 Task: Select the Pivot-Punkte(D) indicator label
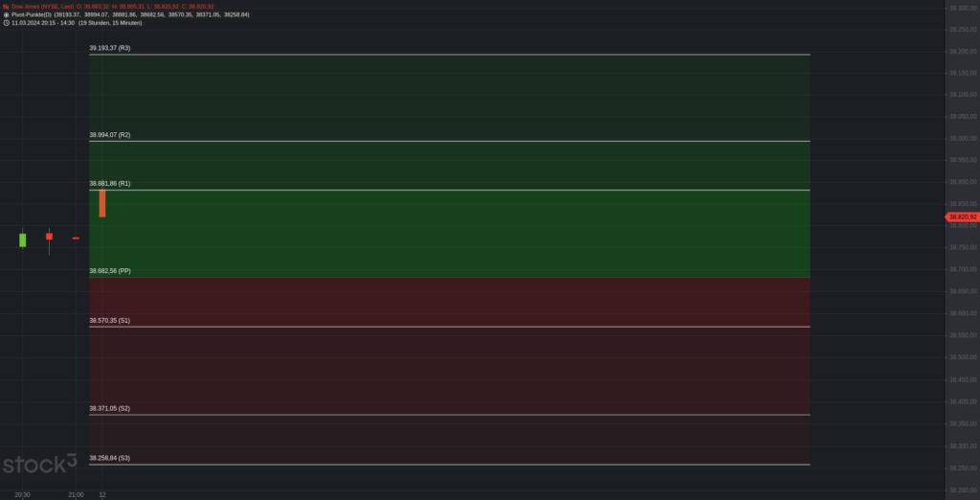tap(32, 14)
